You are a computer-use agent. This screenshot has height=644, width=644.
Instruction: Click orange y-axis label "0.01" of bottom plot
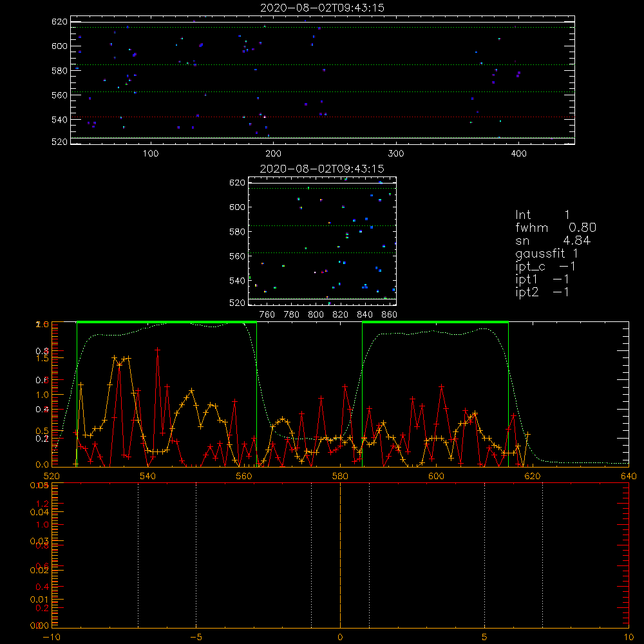point(39,600)
